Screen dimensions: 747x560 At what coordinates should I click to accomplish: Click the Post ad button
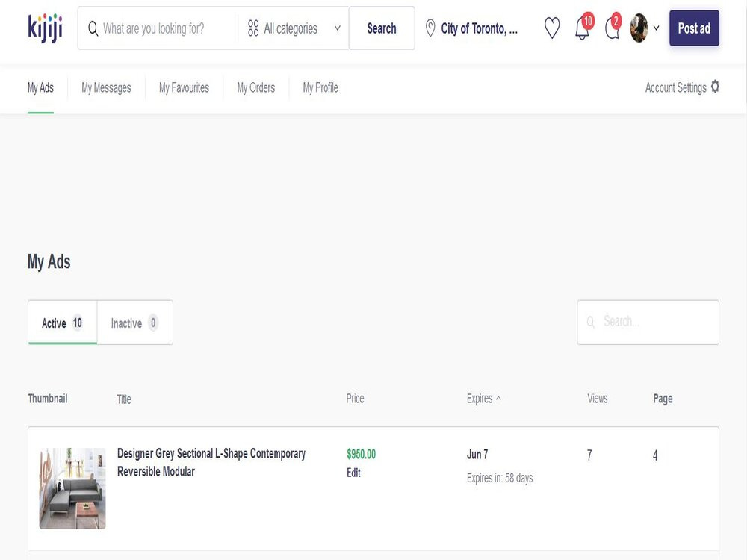click(x=694, y=28)
